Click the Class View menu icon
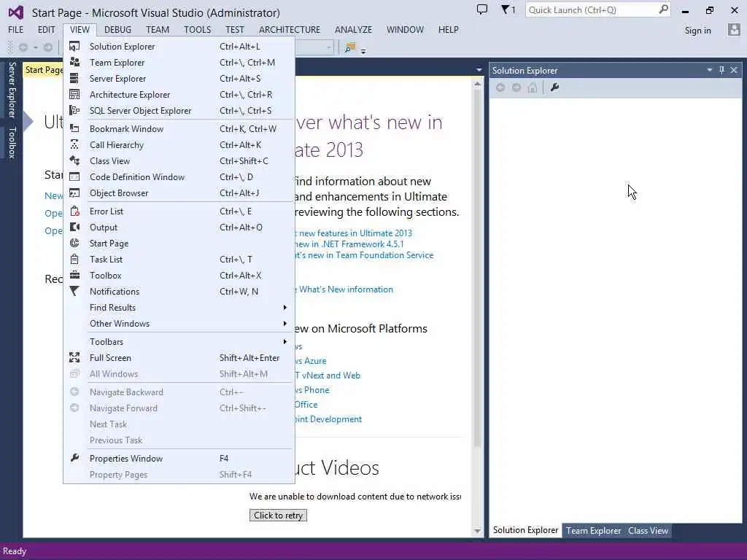Viewport: 747px width, 560px height. point(74,160)
